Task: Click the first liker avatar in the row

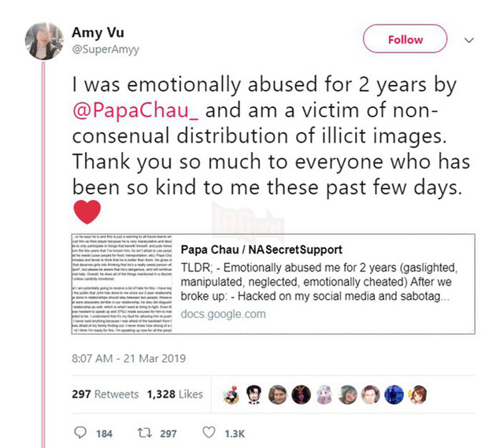Action: coord(231,394)
